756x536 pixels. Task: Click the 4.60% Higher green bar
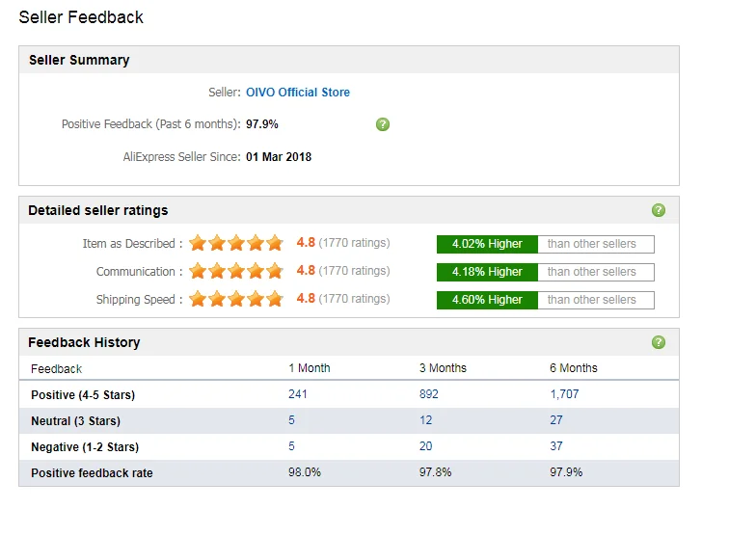tap(487, 300)
